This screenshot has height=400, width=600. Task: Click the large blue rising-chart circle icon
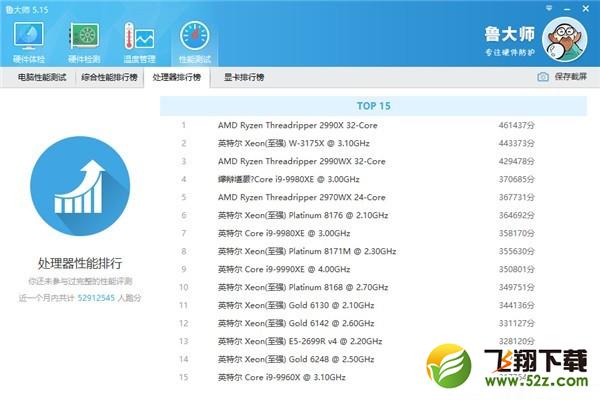(x=82, y=191)
